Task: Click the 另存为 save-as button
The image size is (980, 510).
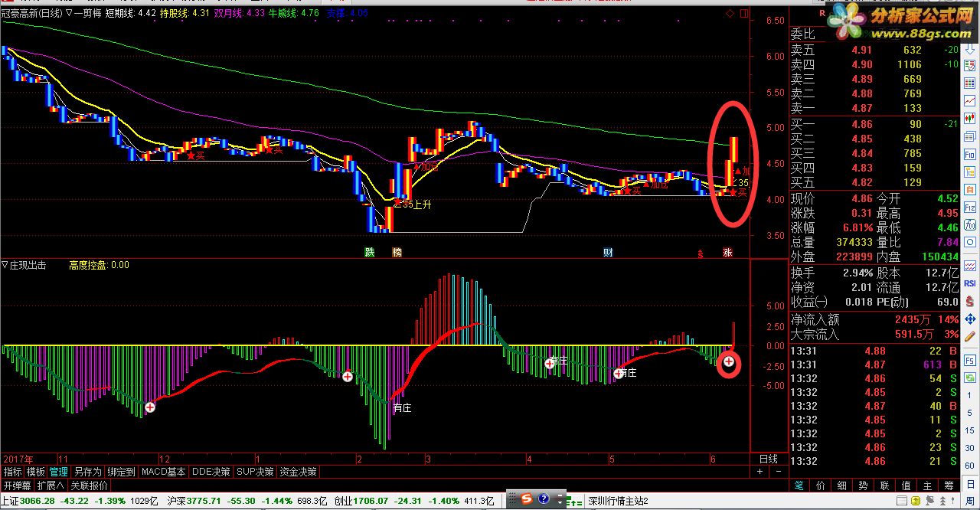Action: click(87, 472)
